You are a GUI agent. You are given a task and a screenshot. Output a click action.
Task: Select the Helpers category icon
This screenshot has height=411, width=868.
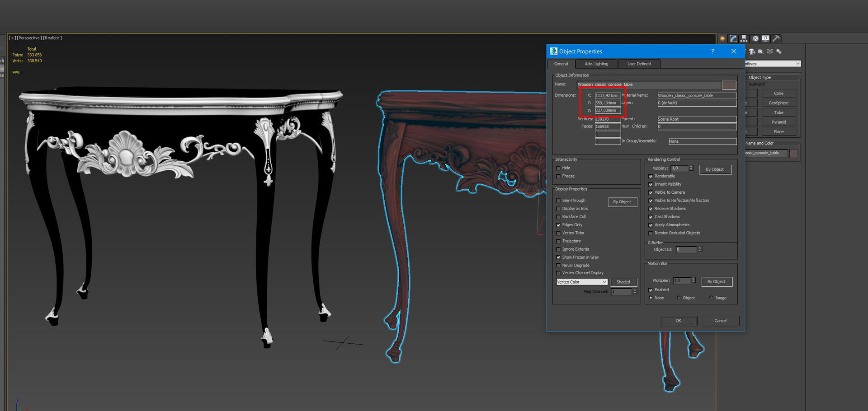tap(761, 51)
